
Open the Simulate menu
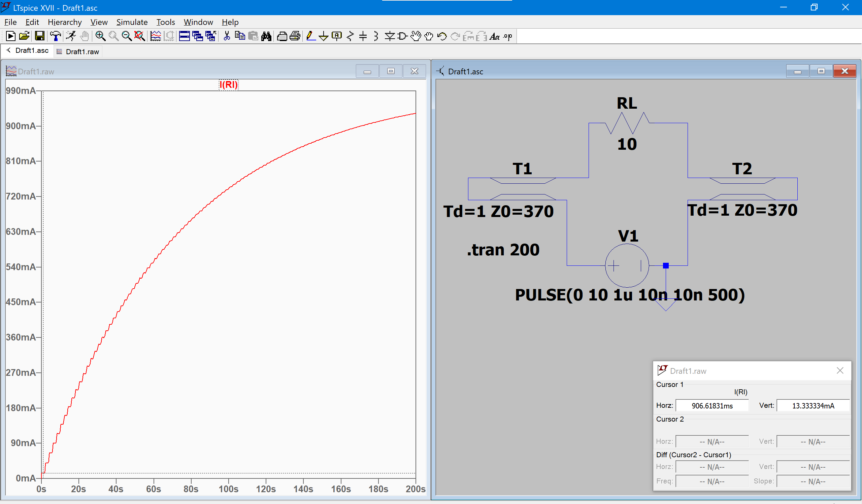[132, 22]
